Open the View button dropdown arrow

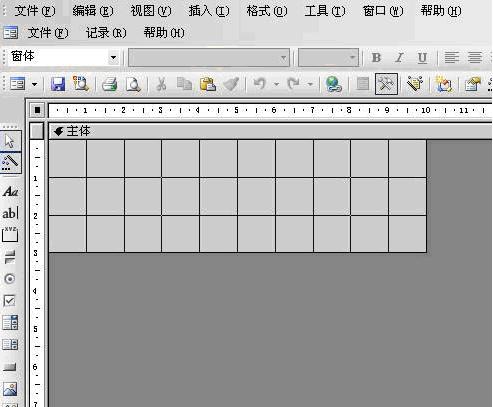(x=34, y=84)
